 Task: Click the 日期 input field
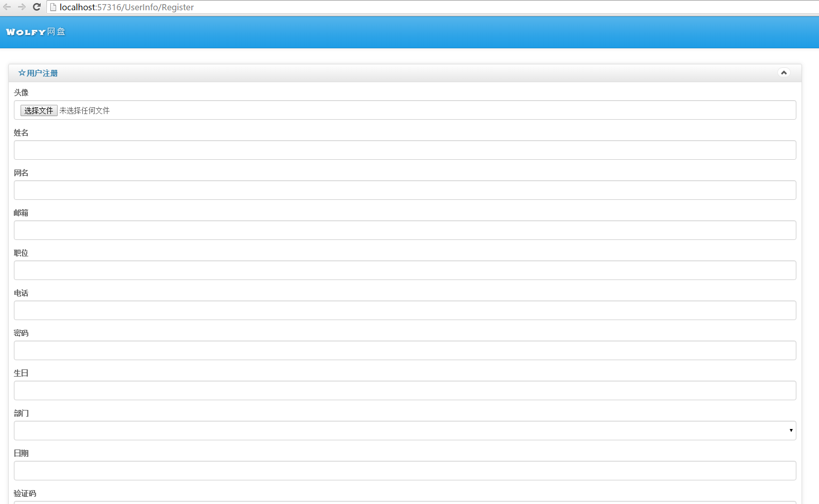click(x=405, y=471)
